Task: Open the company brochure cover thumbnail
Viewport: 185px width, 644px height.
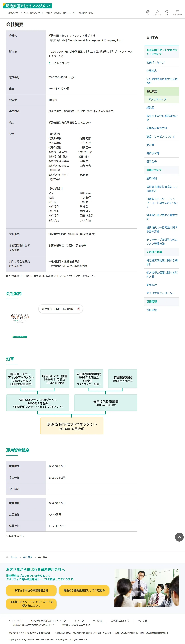Action: [x=20, y=323]
